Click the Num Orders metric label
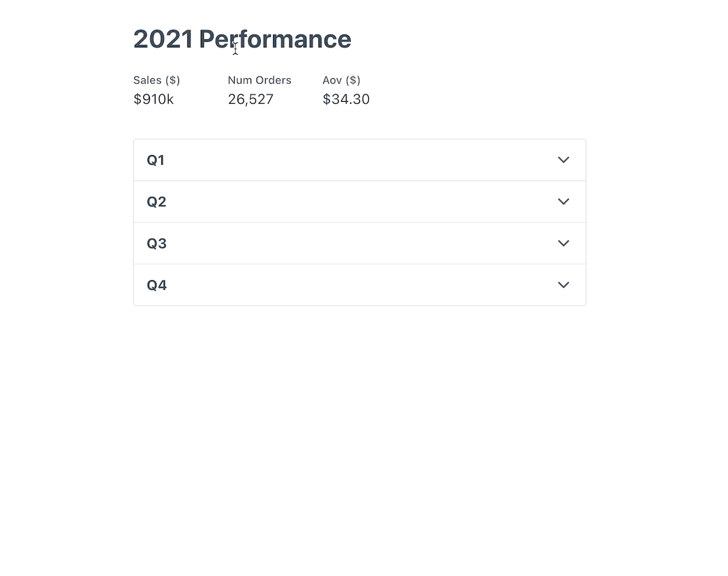 (x=260, y=80)
